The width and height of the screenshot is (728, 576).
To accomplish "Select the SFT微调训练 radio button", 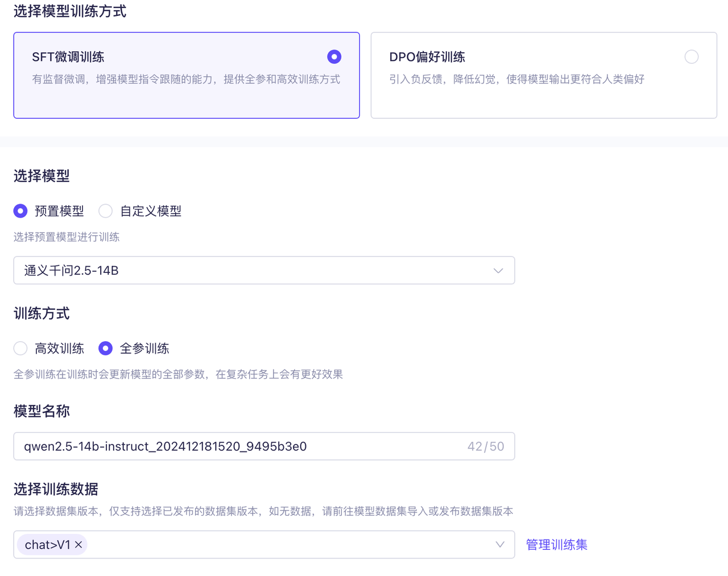I will tap(334, 57).
